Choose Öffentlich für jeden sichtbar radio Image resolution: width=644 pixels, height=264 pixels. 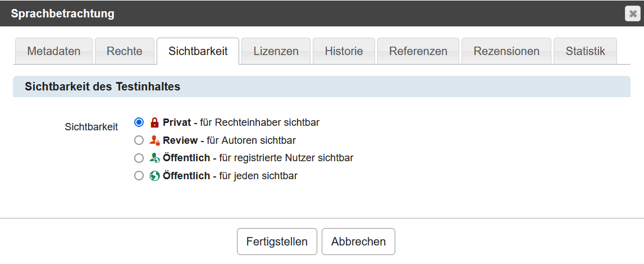(x=139, y=176)
